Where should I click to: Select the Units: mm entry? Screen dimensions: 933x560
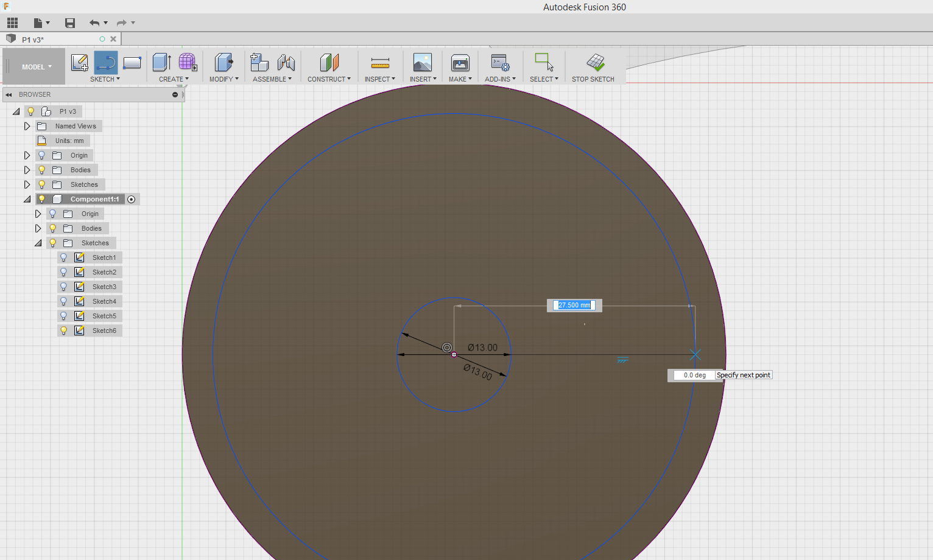(69, 141)
